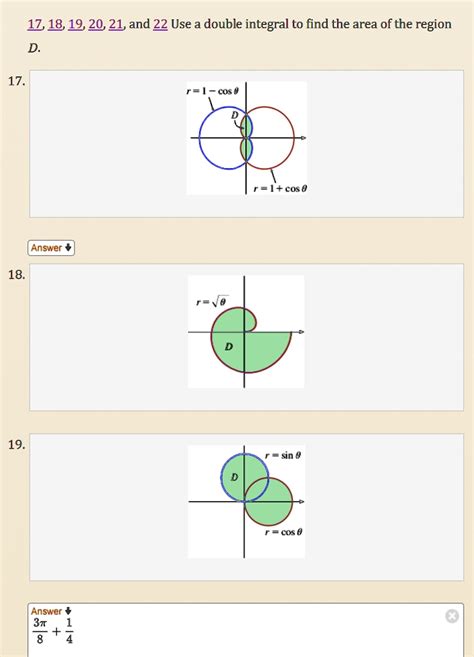
Task: Click the 3π/8 + 1/4 answer formula
Action: 53,631
